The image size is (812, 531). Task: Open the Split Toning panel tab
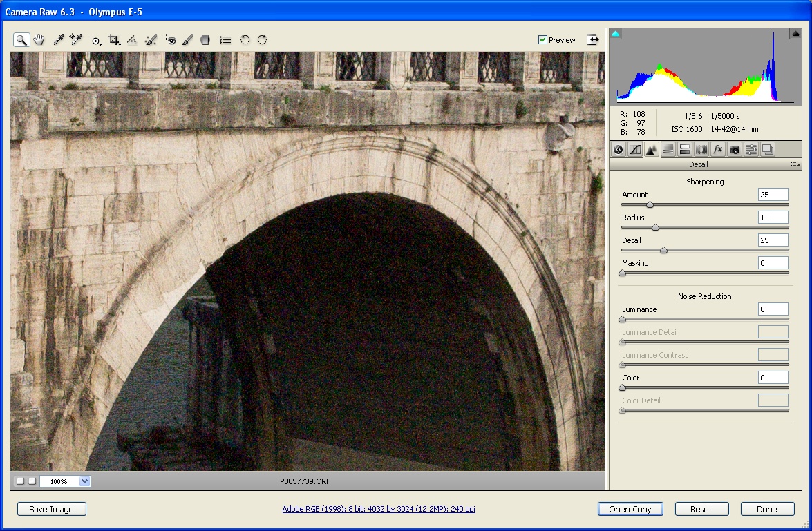685,150
